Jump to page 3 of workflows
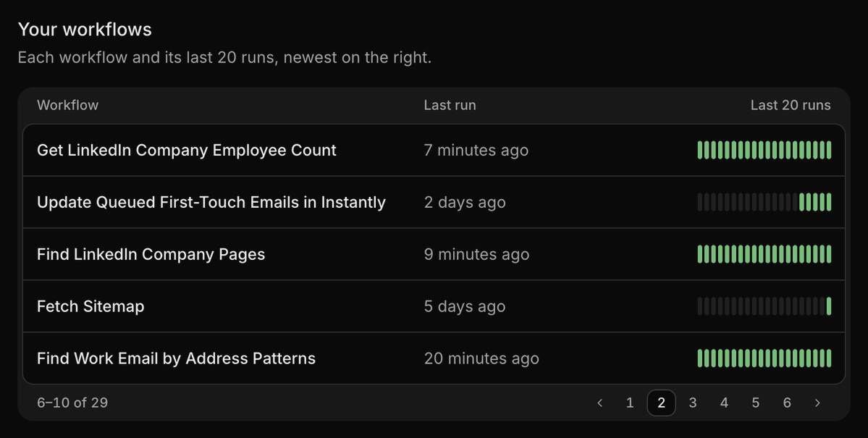This screenshot has width=868, height=438. pyautogui.click(x=693, y=403)
